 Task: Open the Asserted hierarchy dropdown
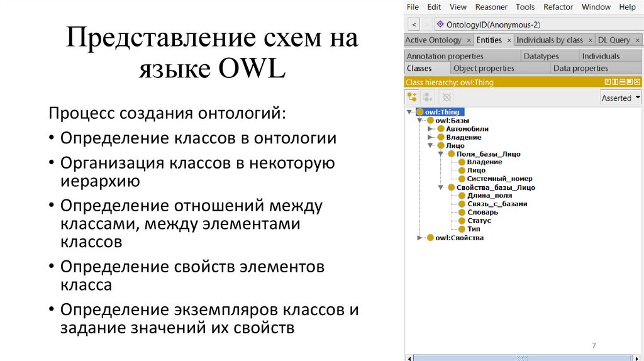coord(621,97)
